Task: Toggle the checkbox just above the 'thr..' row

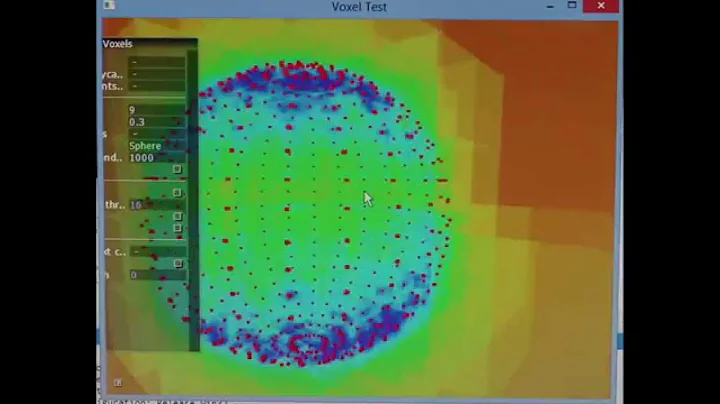Action: (x=177, y=192)
